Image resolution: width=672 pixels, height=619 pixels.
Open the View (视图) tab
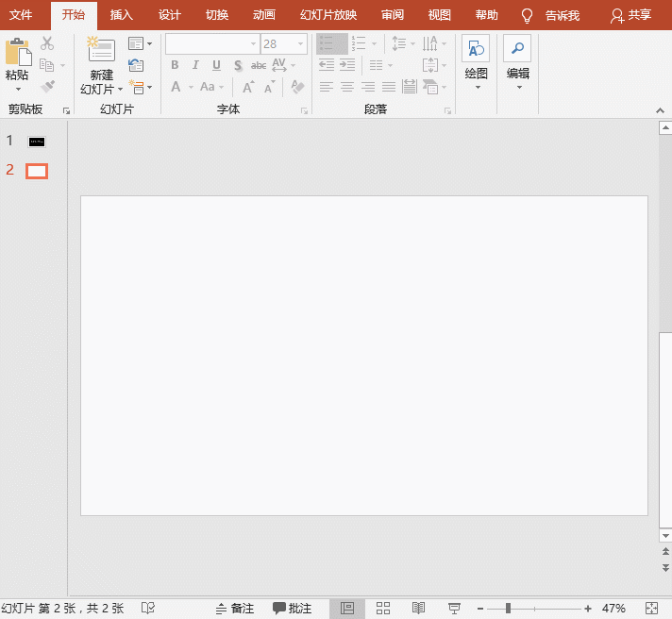pyautogui.click(x=440, y=15)
